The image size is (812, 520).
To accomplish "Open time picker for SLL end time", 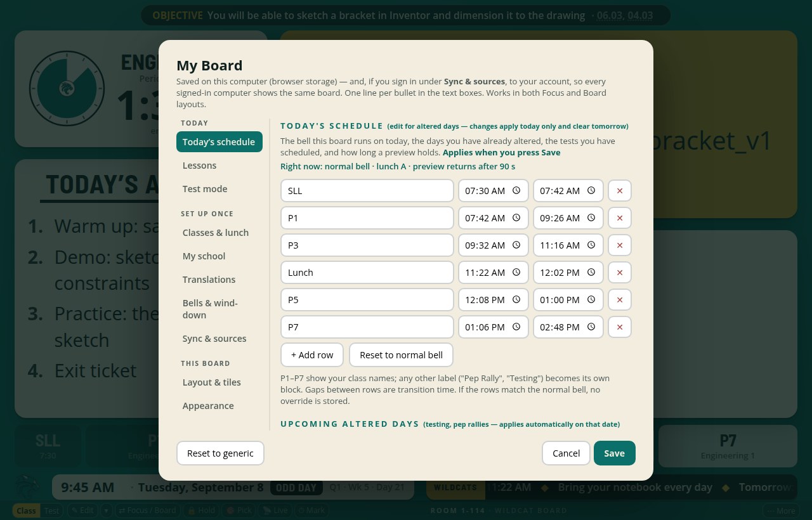I will [591, 190].
